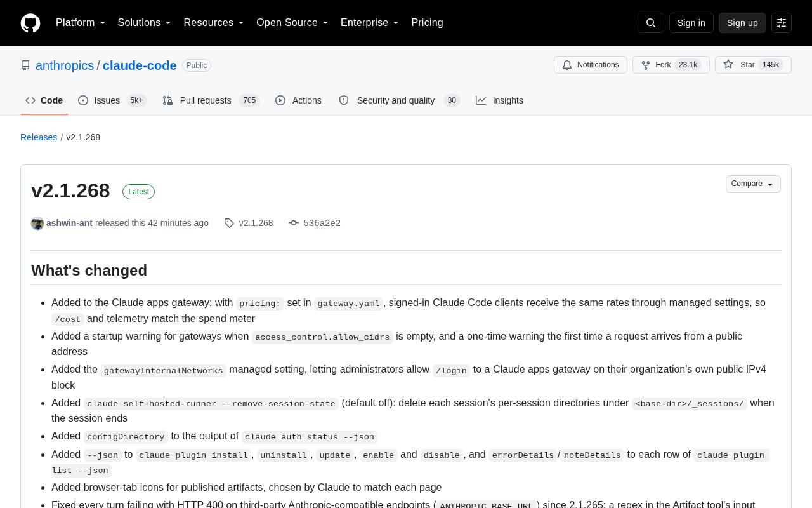This screenshot has width=812, height=508.
Task: Click the "claude auth status --json" code
Action: point(310,437)
